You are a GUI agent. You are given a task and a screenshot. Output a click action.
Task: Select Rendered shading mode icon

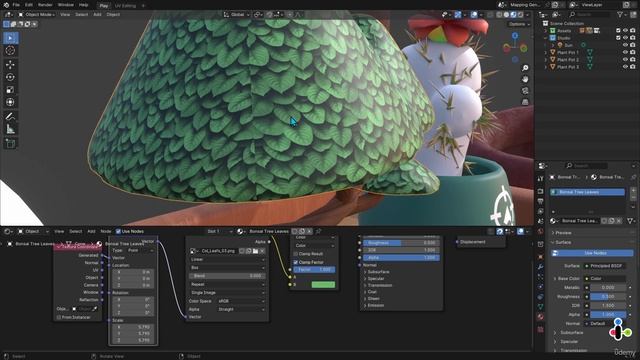click(520, 15)
